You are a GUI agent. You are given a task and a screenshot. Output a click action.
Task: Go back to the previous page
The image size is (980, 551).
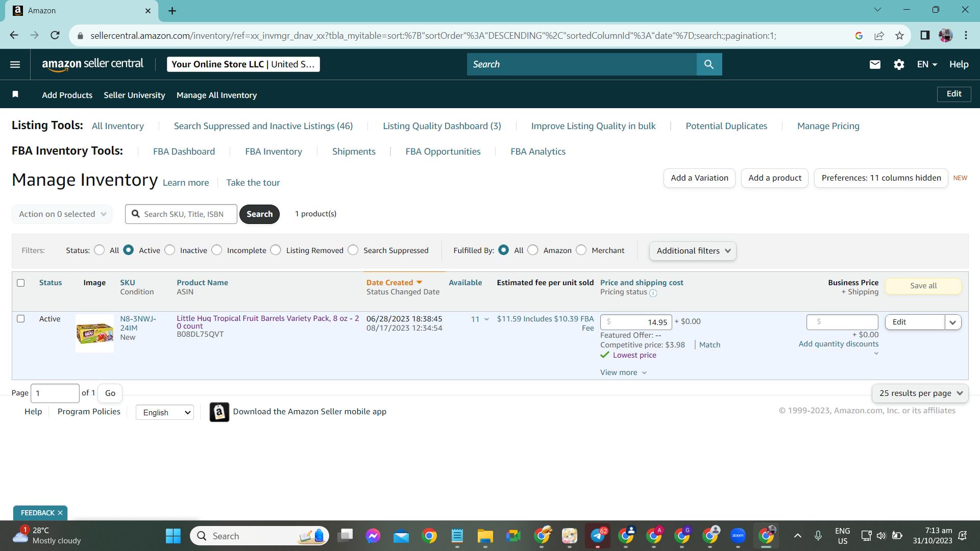14,36
